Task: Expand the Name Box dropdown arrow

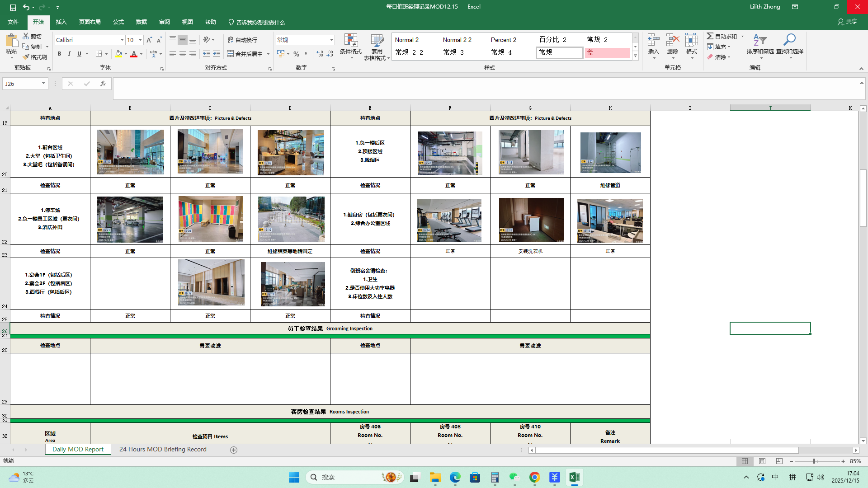Action: (43, 84)
